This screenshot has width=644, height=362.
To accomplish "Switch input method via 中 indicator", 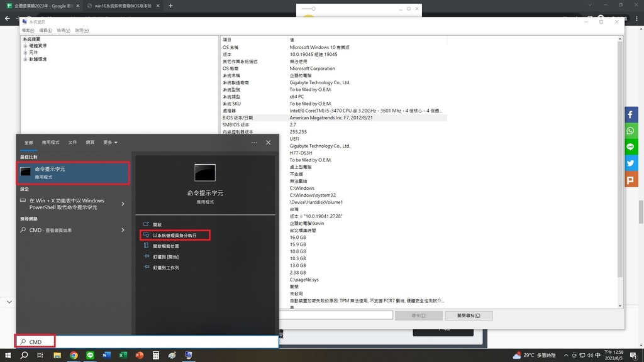I will tap(598, 356).
